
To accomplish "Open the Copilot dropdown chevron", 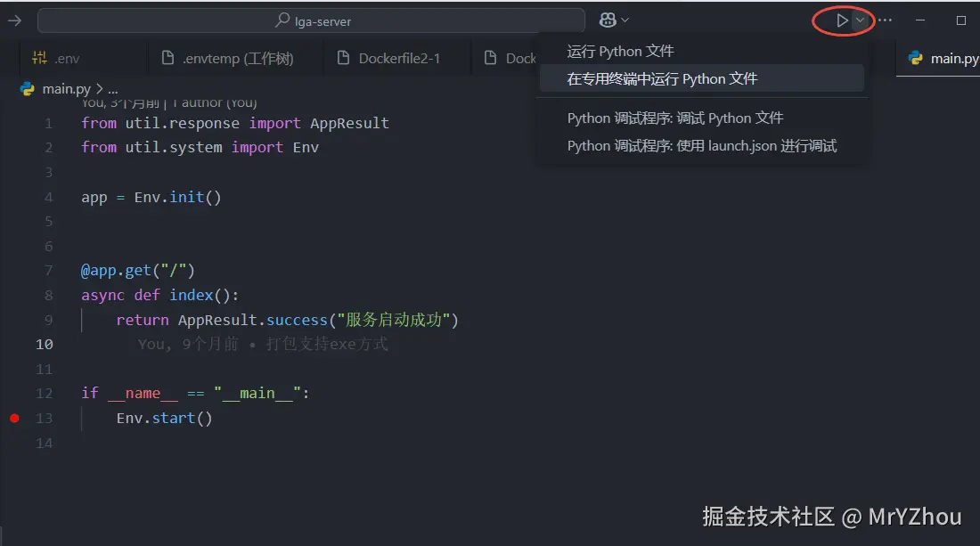I will pyautogui.click(x=625, y=20).
